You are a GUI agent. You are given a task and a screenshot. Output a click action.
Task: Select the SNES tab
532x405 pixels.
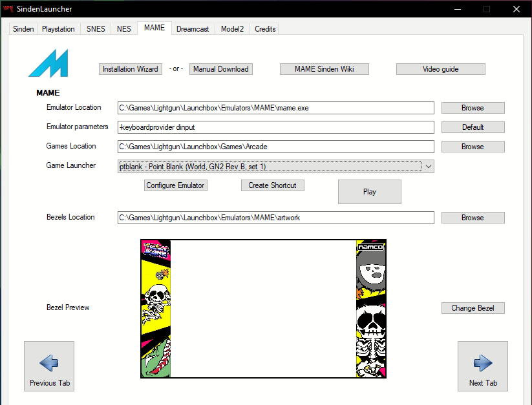96,29
